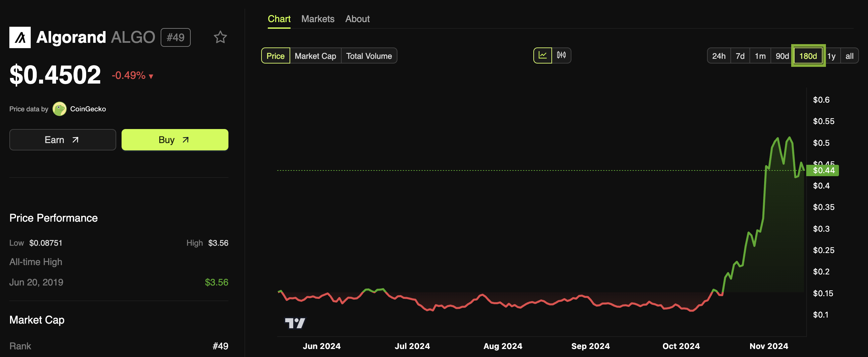Add Algorand to favorites with star icon
Image resolution: width=868 pixels, height=357 pixels.
click(x=220, y=37)
